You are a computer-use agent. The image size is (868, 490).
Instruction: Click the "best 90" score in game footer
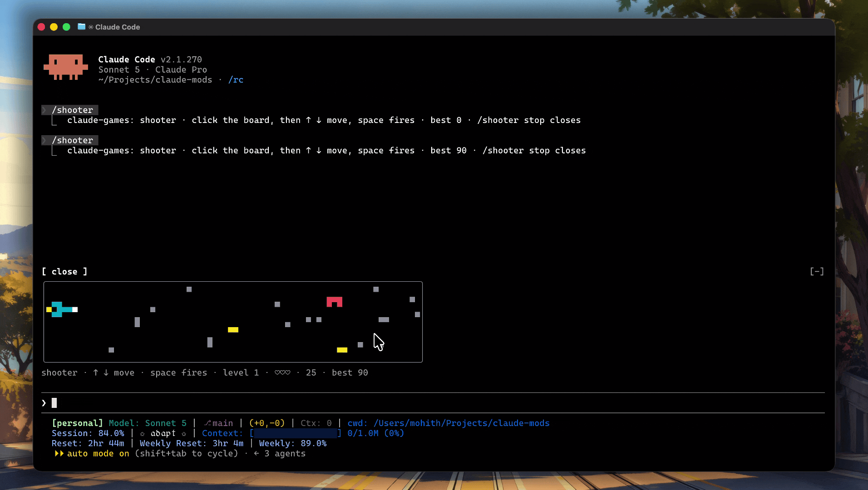coord(350,372)
